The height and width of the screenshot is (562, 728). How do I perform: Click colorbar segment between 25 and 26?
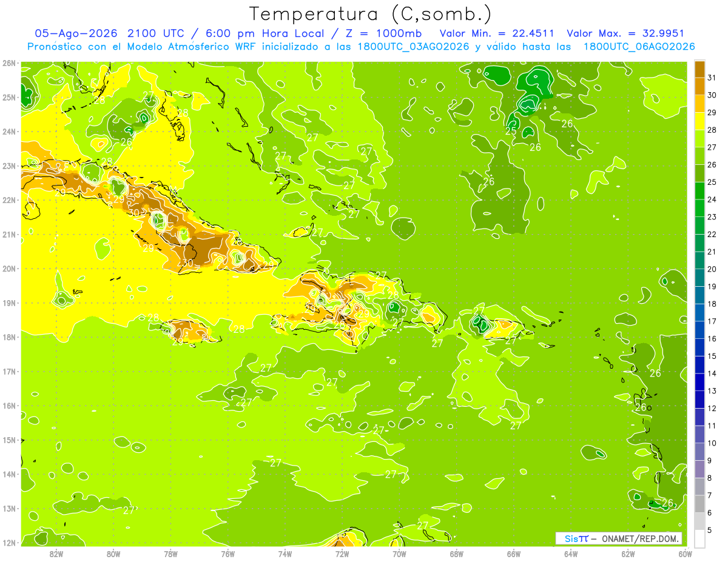coord(699,173)
